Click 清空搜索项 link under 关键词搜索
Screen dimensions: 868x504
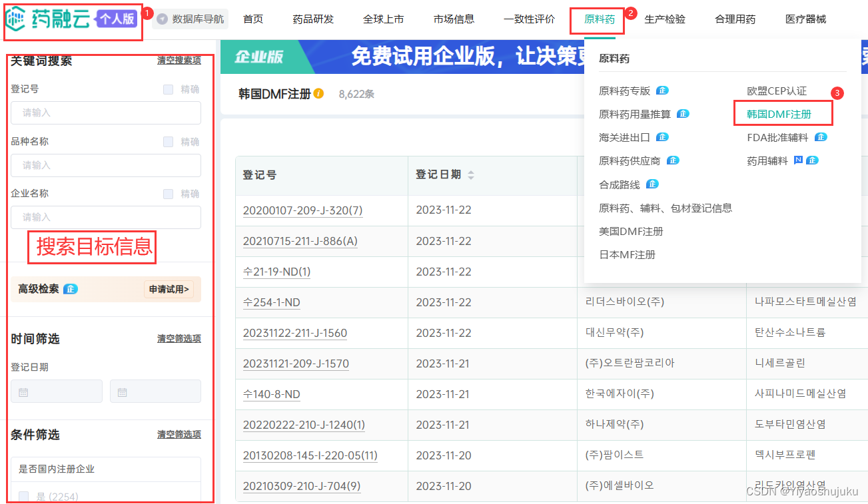point(179,60)
